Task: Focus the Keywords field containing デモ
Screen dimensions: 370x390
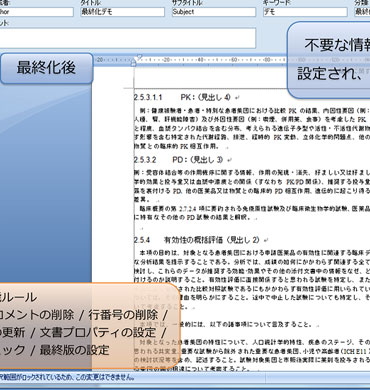Action: [x=305, y=12]
